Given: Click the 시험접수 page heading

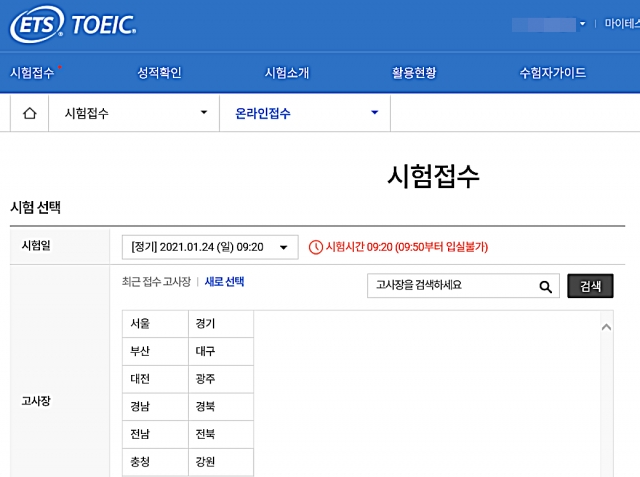Looking at the screenshot, I should click(433, 176).
